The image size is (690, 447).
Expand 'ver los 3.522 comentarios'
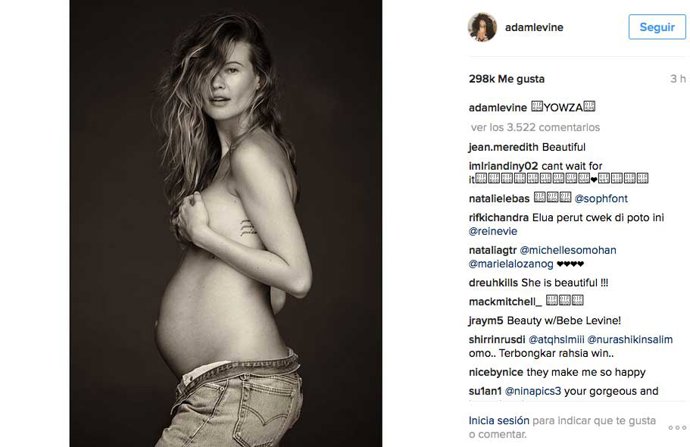pyautogui.click(x=535, y=128)
